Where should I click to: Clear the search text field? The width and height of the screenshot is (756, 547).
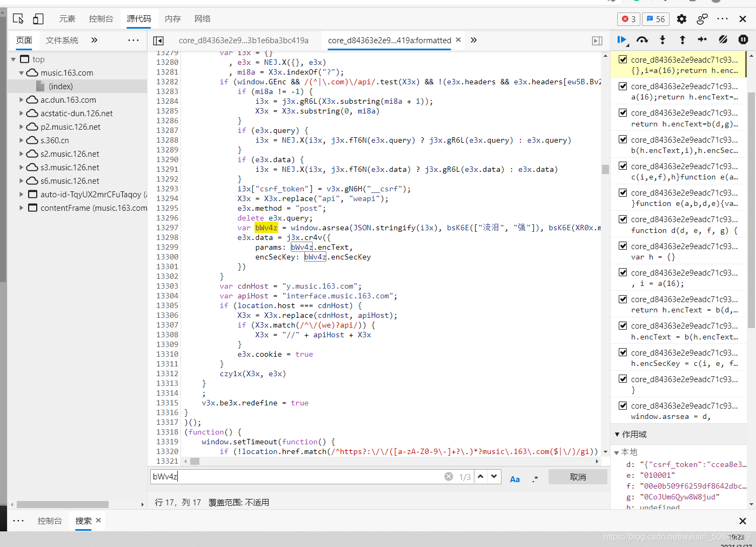point(449,476)
